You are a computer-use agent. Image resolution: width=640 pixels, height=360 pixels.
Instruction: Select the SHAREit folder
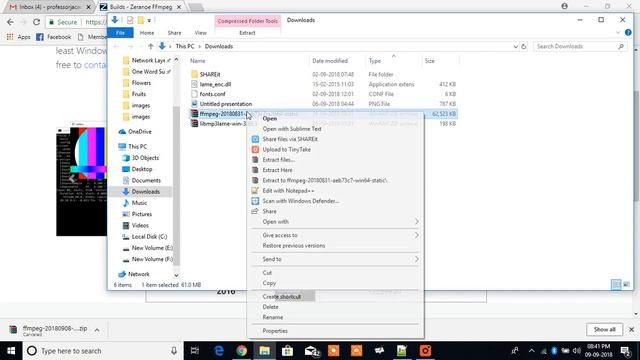point(210,74)
